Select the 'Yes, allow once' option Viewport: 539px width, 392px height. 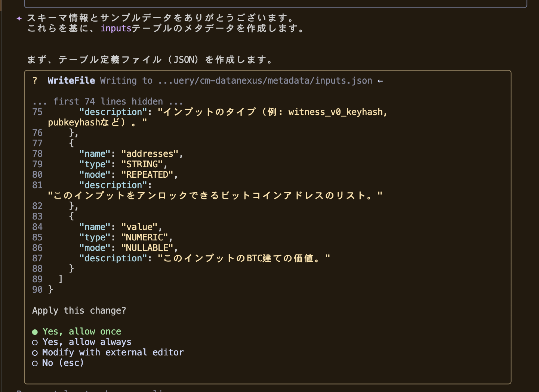coord(81,332)
